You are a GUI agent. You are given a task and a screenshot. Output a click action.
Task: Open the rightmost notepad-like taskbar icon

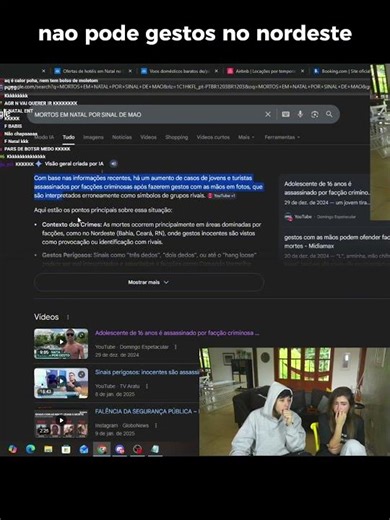pos(155,449)
